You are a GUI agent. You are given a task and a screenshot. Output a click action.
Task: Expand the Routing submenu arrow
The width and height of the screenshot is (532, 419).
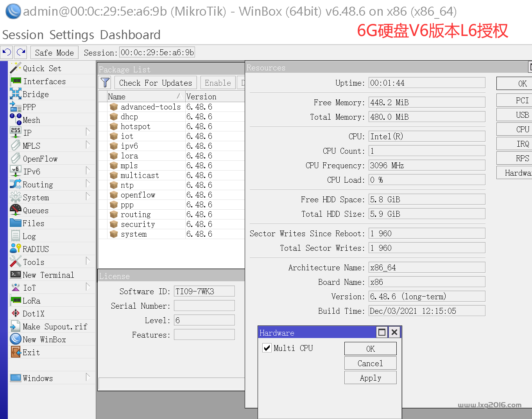pyautogui.click(x=88, y=184)
